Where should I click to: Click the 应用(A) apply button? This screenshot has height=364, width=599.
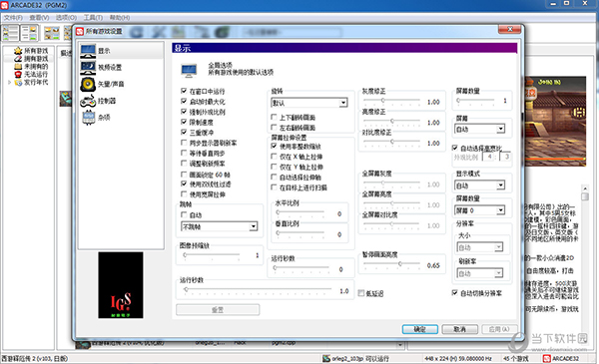[500, 329]
